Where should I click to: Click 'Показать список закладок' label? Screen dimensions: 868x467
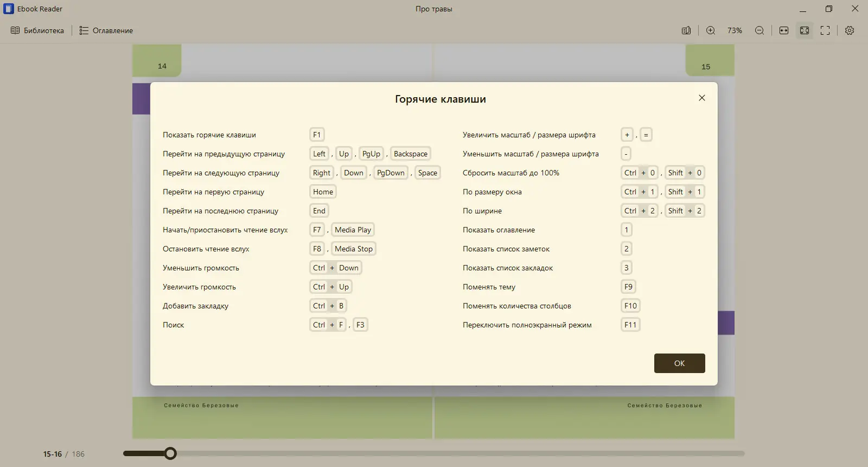coord(508,268)
